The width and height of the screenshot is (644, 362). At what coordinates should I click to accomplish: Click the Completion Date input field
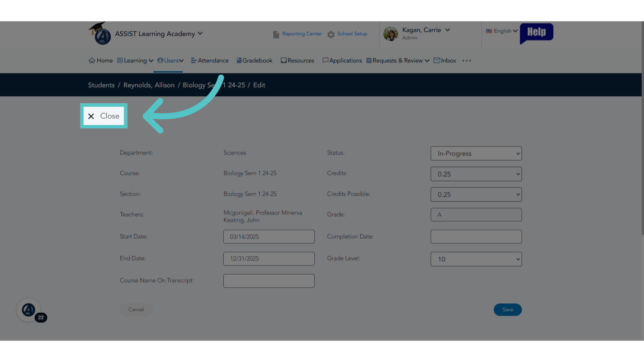[x=476, y=237]
